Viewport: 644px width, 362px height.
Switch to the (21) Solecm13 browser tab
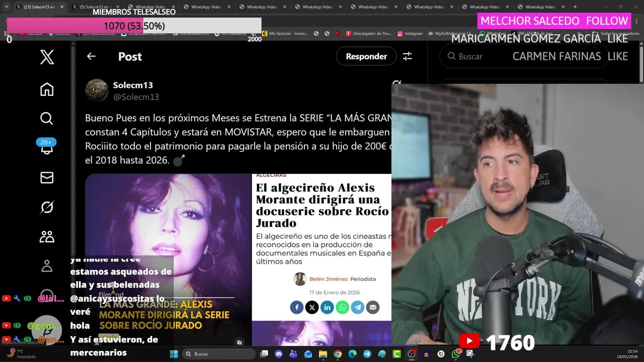tap(39, 7)
